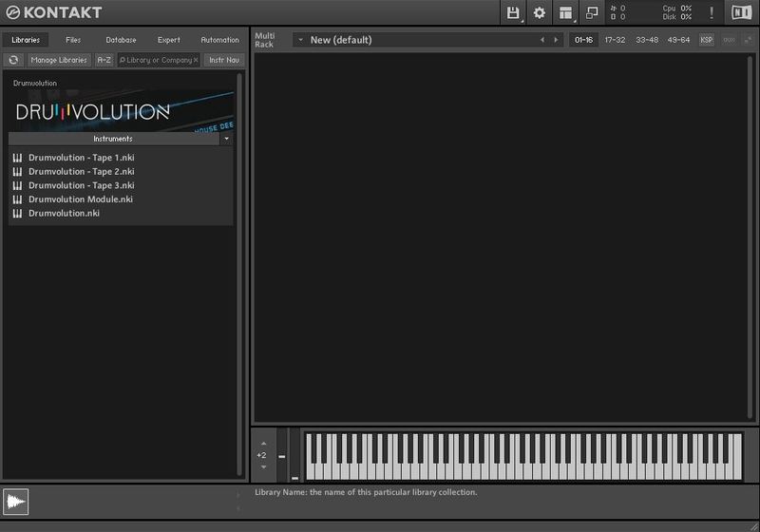Screen dimensions: 760x532
Task: Load Drumvolution - Tape 2.nki instrument
Action: (x=81, y=171)
